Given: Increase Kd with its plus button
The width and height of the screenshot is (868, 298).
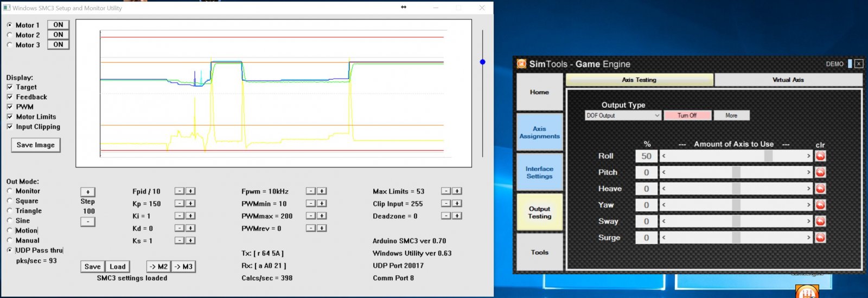Looking at the screenshot, I should (x=190, y=228).
